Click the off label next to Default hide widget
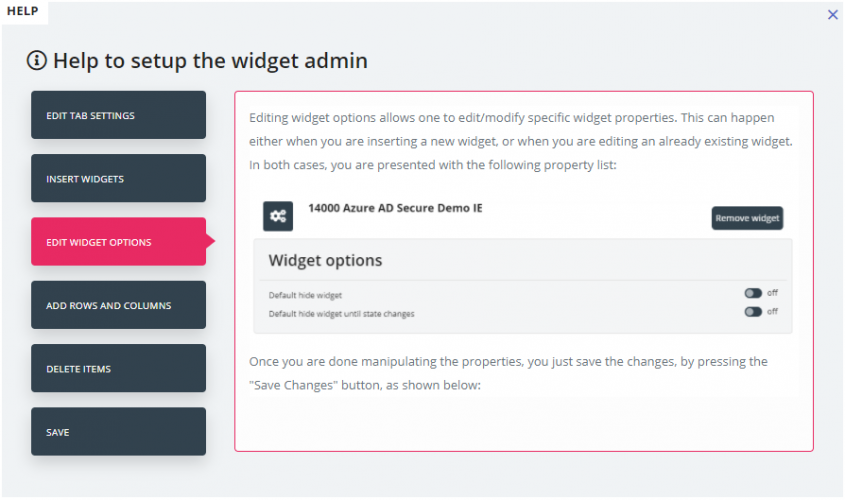The image size is (845, 500). pyautogui.click(x=772, y=293)
